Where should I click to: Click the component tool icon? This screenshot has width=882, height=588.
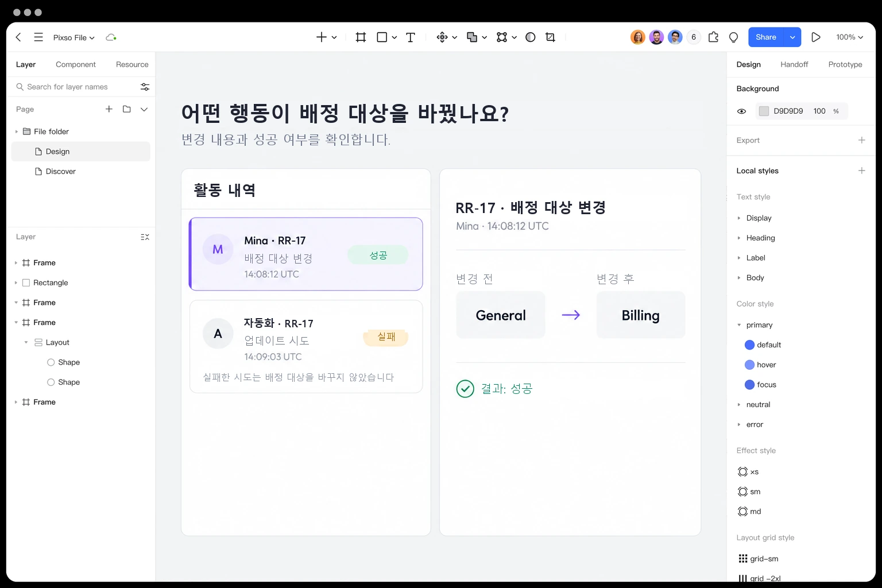pos(442,37)
